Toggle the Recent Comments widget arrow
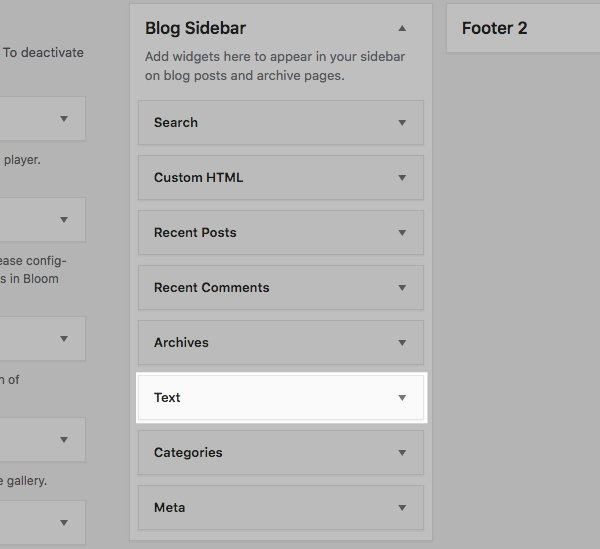 pyautogui.click(x=402, y=288)
